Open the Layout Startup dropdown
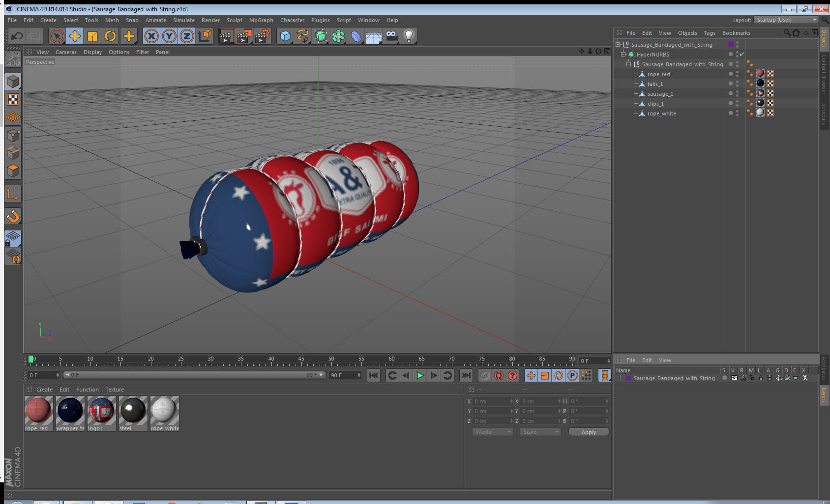The width and height of the screenshot is (830, 504). point(786,20)
